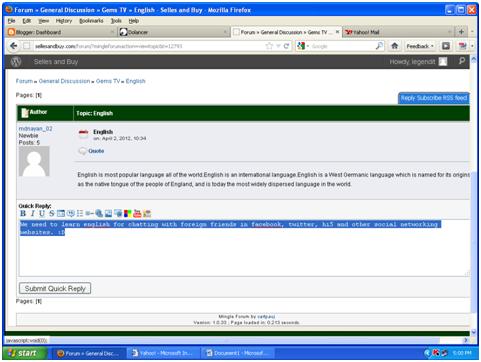Click the user avatar beside Howdy greeting

[x=443, y=61]
